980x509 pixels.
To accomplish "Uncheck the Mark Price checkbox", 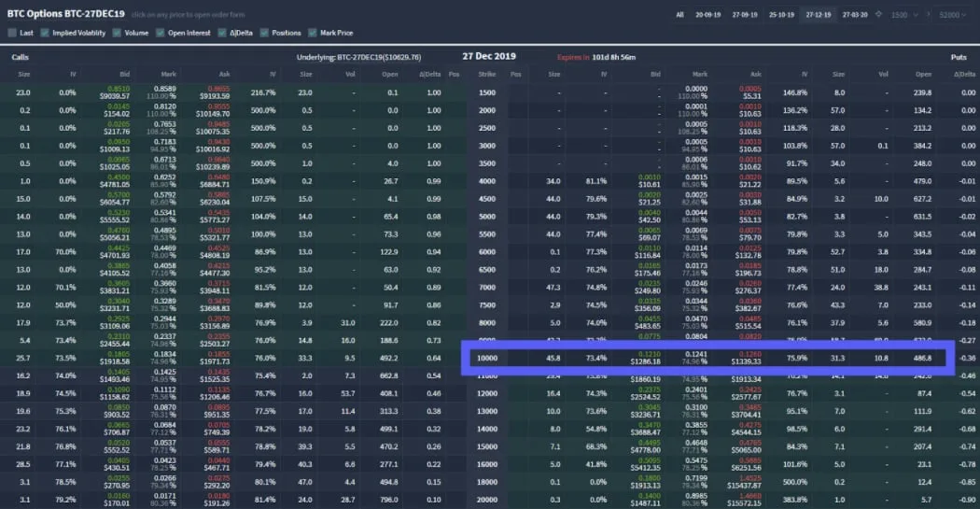I will pos(313,33).
